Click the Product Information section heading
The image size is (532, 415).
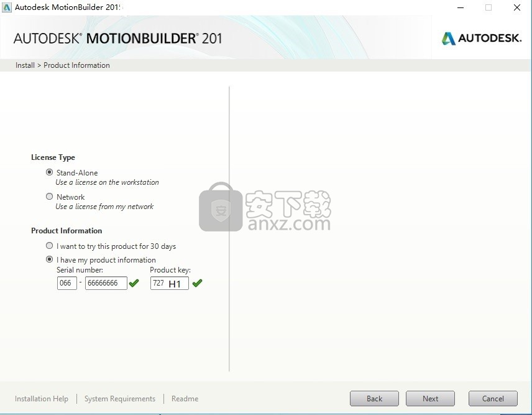(66, 231)
